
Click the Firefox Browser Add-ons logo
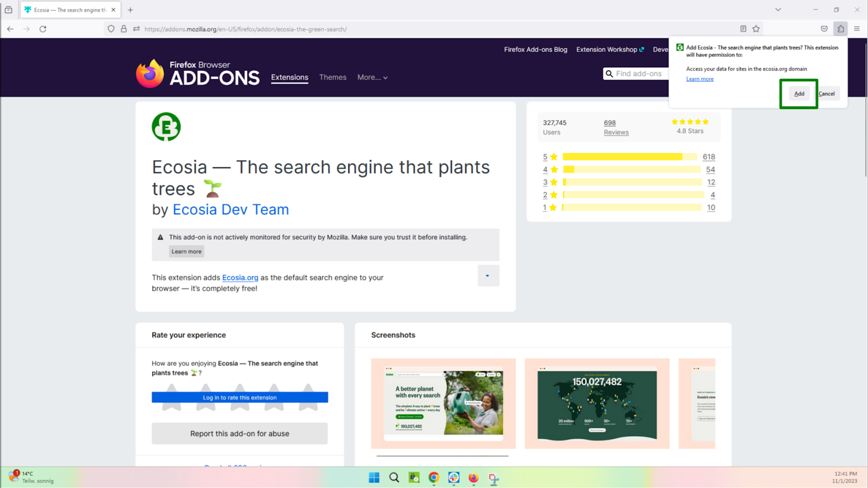[198, 73]
